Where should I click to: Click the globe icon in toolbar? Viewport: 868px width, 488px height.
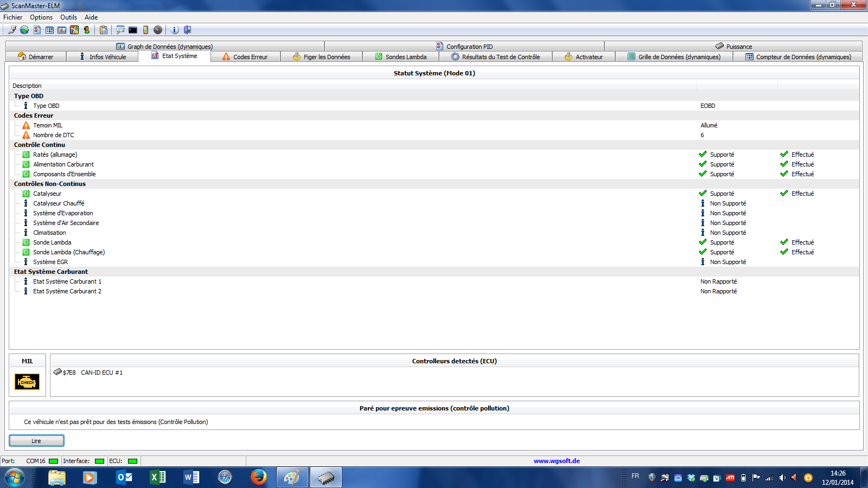tap(24, 30)
